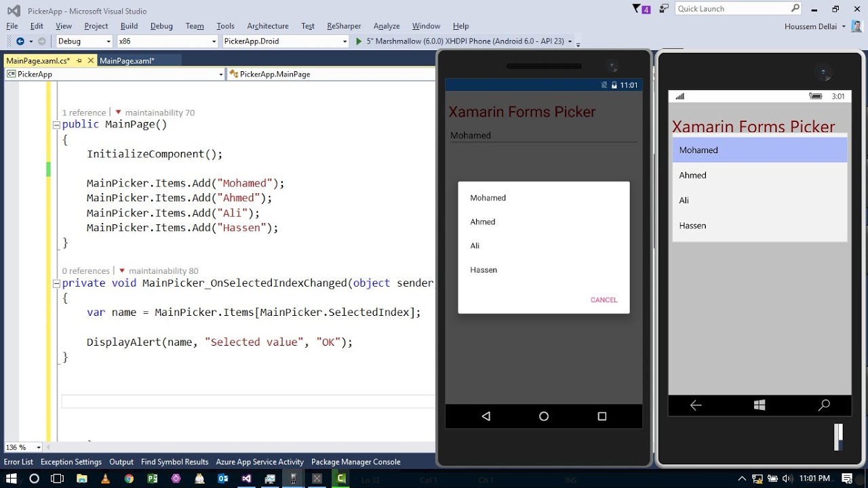Open the Package Manager Console tab
Image resolution: width=868 pixels, height=488 pixels.
point(356,462)
